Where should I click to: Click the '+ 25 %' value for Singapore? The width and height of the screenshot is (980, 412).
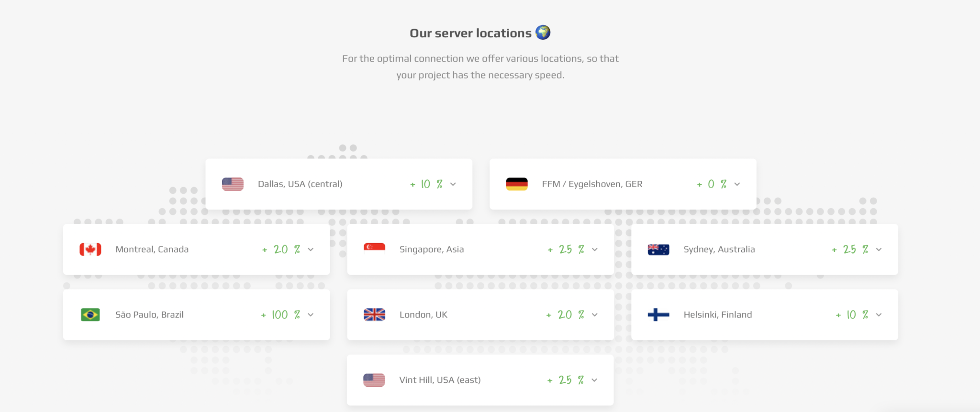pos(566,249)
